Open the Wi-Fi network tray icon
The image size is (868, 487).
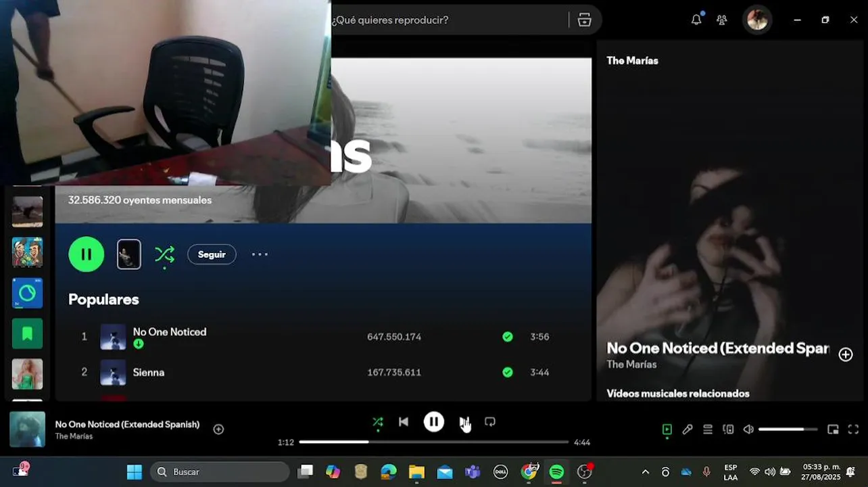[754, 471]
